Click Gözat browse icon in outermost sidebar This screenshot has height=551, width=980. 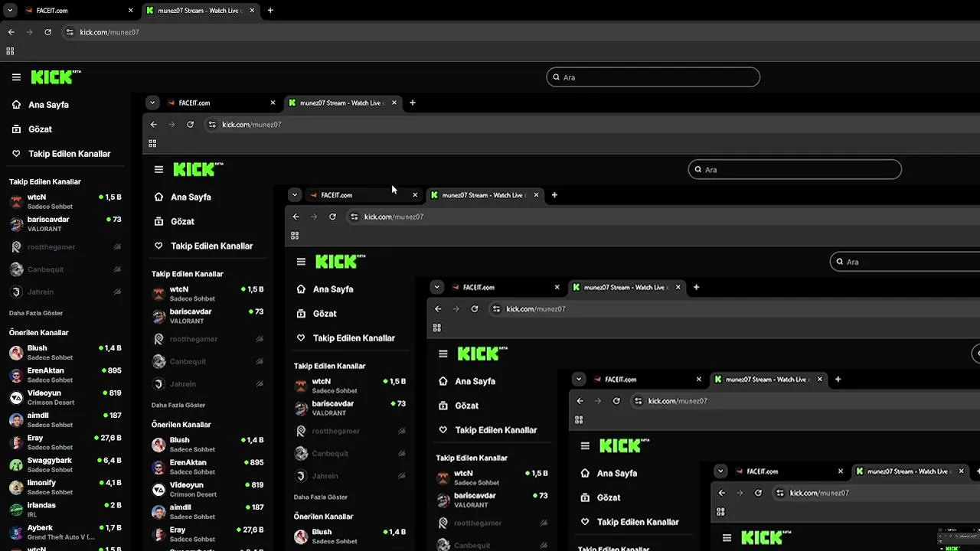coord(16,129)
